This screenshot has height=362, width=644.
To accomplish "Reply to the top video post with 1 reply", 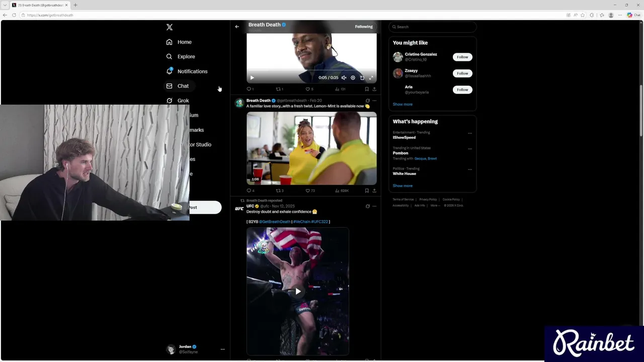I will [x=250, y=89].
